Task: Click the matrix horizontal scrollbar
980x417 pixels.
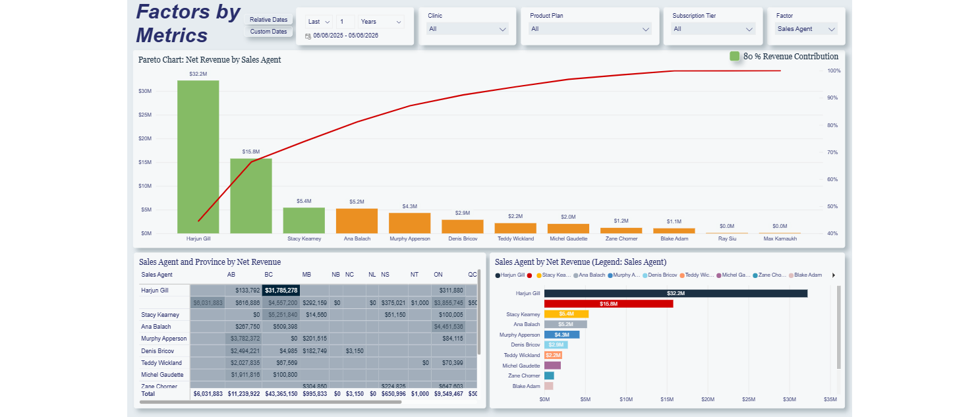Action: pos(270,402)
